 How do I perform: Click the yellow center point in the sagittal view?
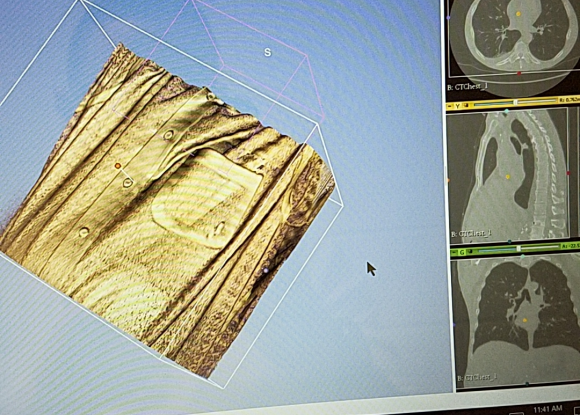(x=508, y=177)
